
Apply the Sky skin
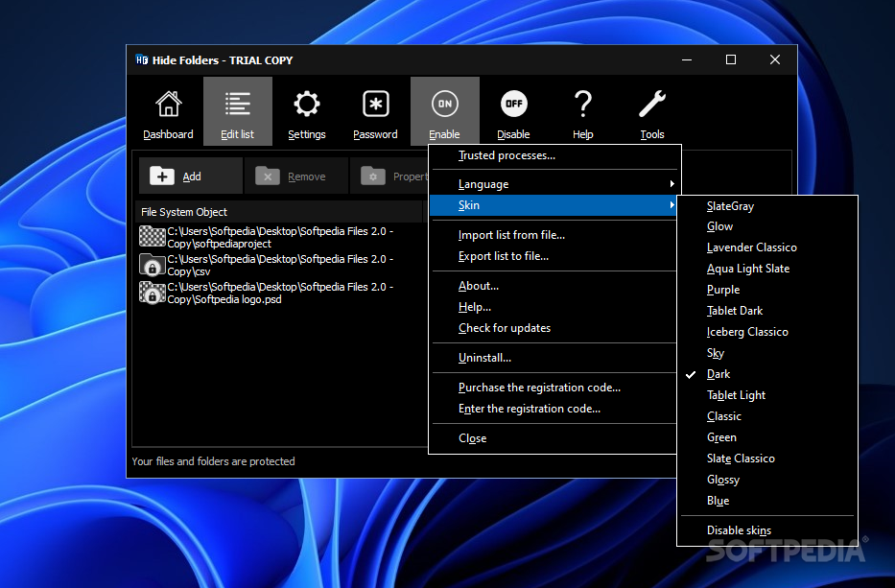(x=767, y=353)
